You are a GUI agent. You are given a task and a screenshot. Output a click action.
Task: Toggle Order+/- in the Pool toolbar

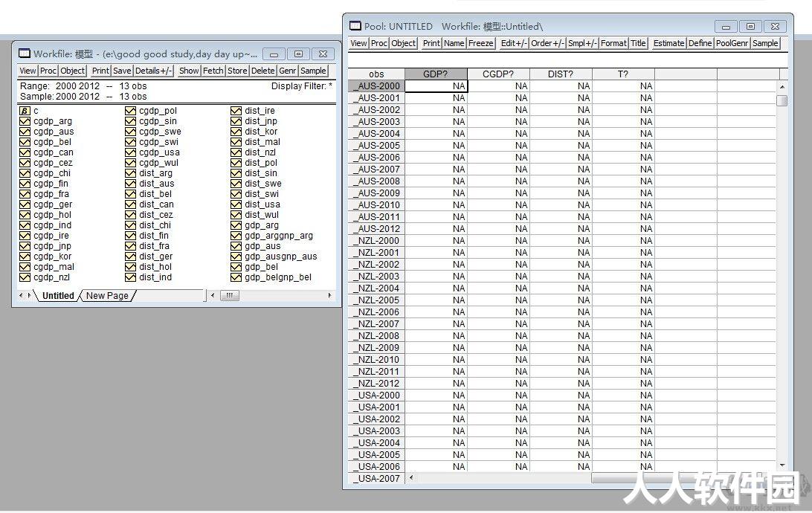547,43
